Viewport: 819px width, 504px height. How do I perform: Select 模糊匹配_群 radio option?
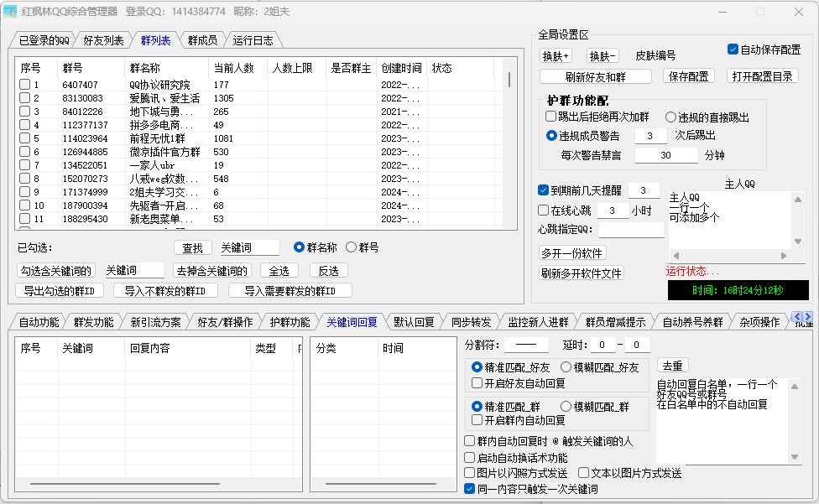coord(566,407)
